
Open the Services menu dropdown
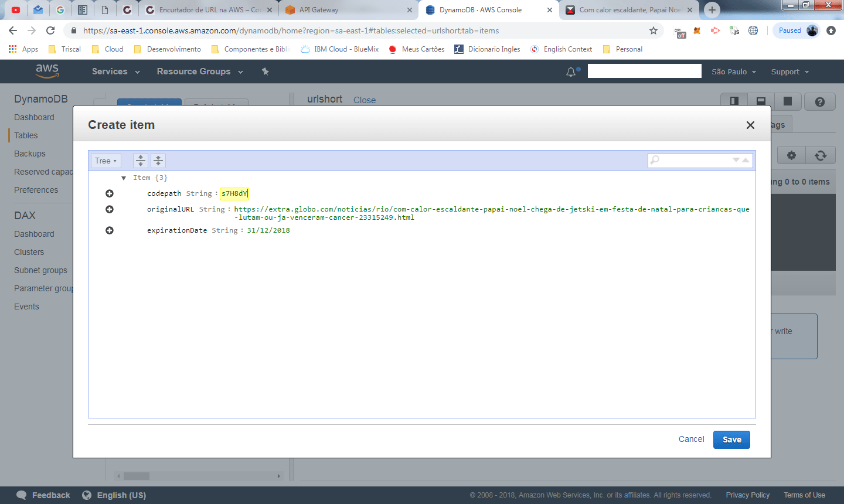pos(116,71)
